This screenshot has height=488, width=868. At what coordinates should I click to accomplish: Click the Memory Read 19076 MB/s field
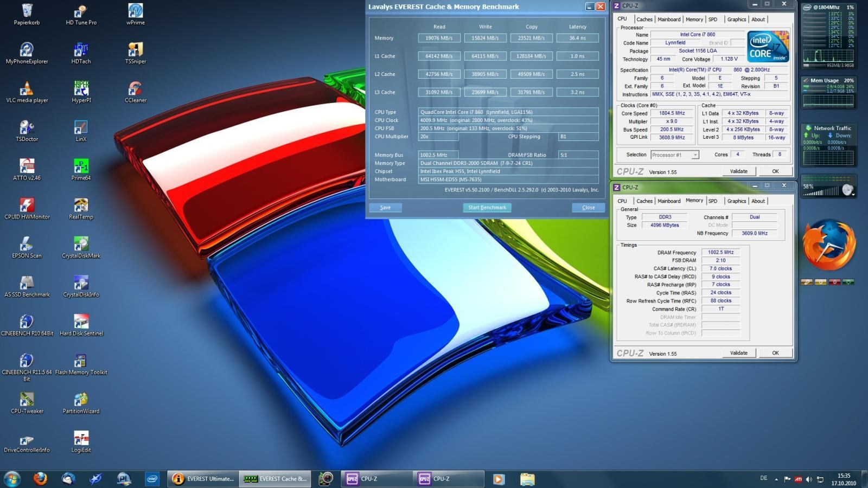[439, 38]
